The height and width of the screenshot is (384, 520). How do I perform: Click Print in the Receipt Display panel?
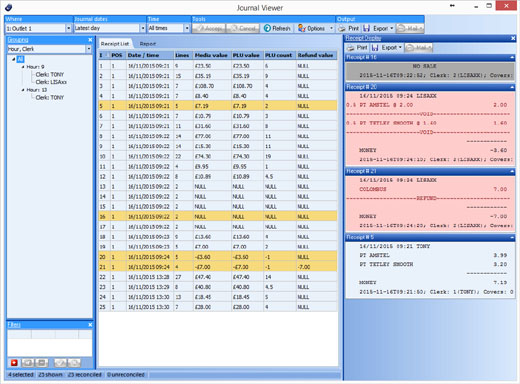coord(358,48)
